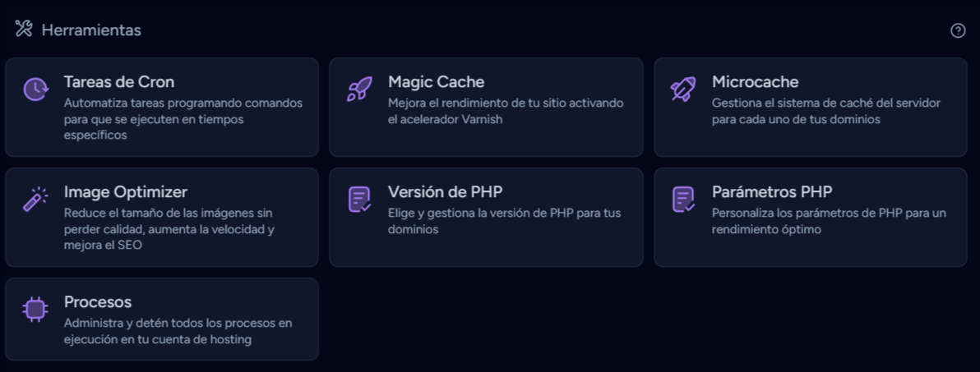
Task: Click the Image Optimizer magic wand icon
Action: click(x=35, y=199)
